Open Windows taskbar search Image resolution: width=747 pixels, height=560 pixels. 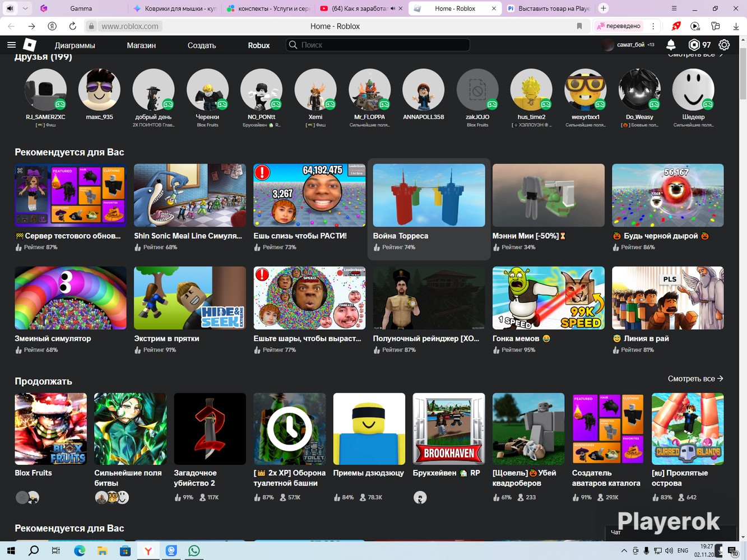tap(34, 551)
